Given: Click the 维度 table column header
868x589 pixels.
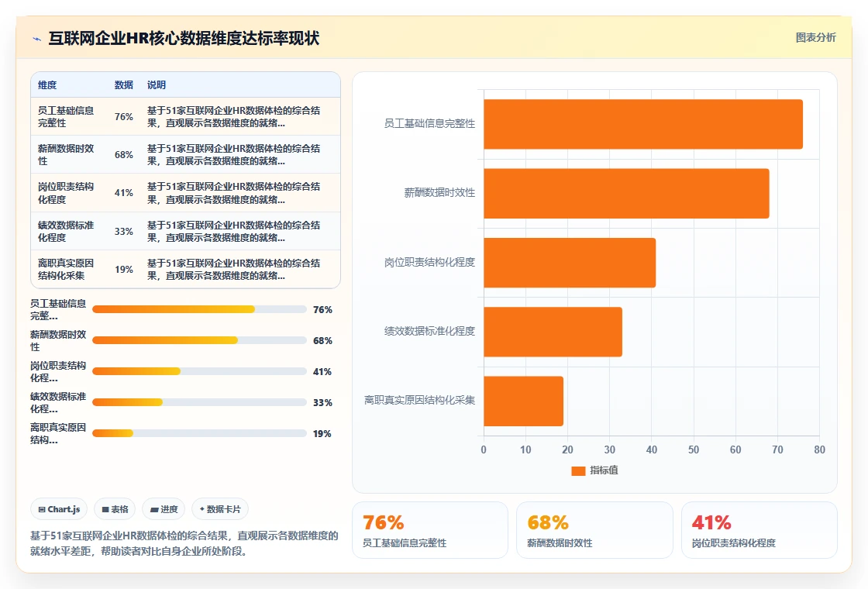Looking at the screenshot, I should pyautogui.click(x=47, y=85).
